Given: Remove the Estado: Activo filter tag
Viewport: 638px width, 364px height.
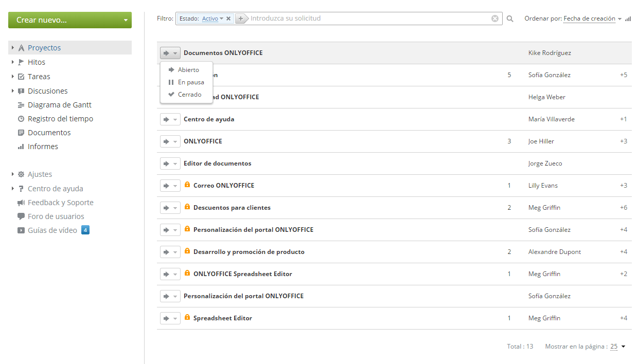Looking at the screenshot, I should pyautogui.click(x=228, y=19).
